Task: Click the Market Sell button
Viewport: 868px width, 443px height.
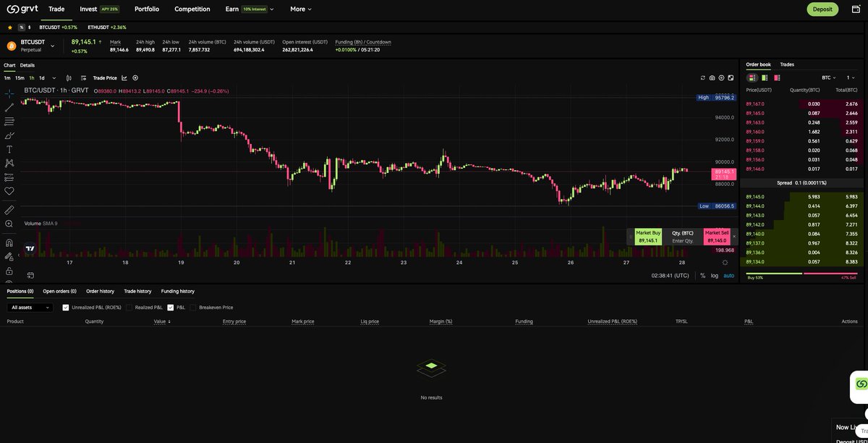Action: tap(717, 237)
